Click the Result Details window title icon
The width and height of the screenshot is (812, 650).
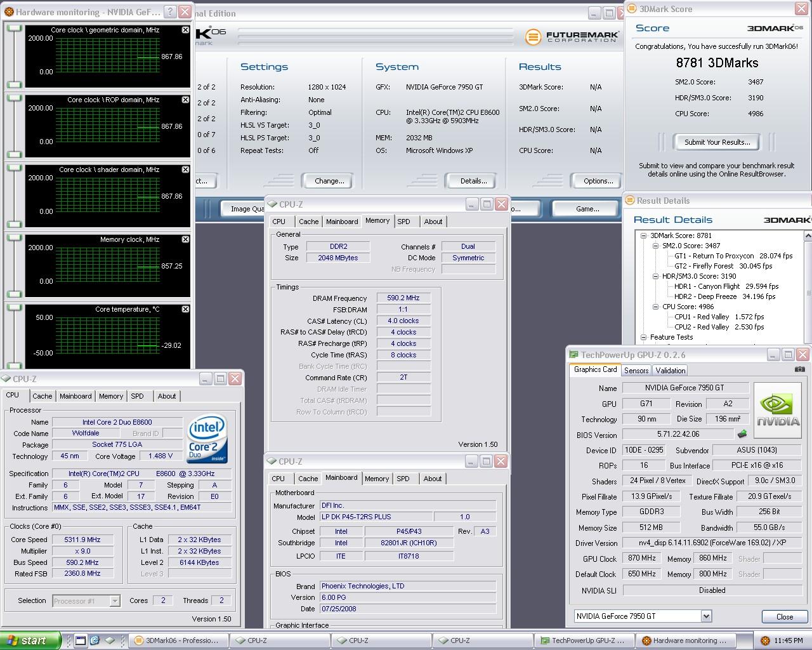pyautogui.click(x=630, y=201)
